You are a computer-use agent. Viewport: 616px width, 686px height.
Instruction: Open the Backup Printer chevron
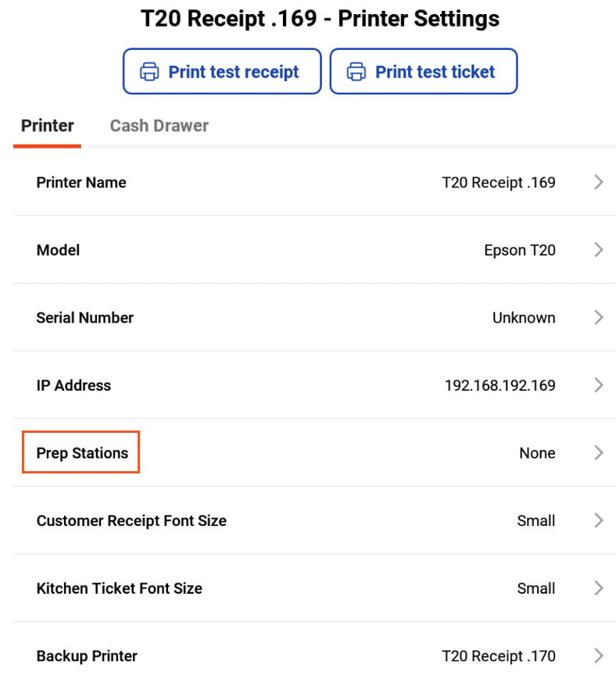click(x=599, y=656)
